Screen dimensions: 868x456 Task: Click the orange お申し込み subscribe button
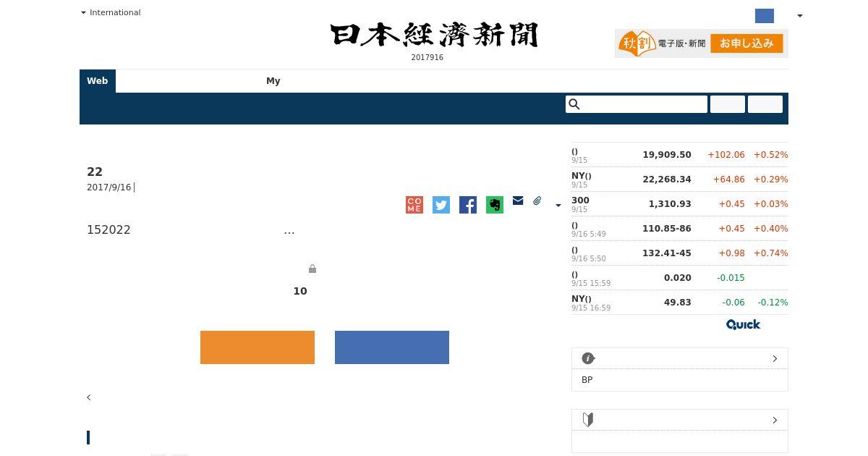pyautogui.click(x=746, y=43)
